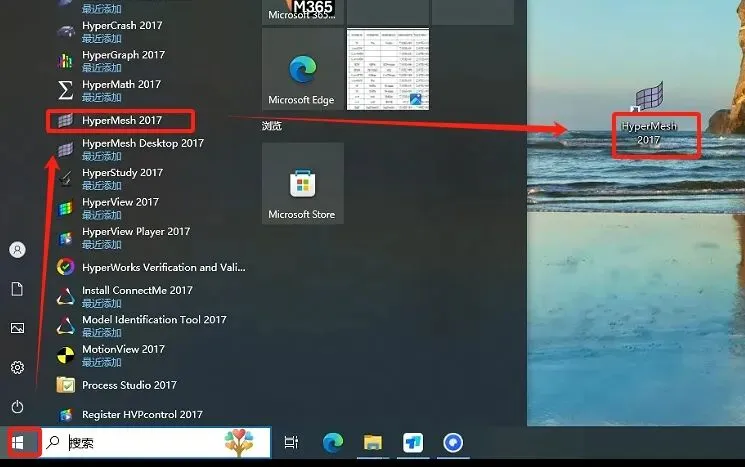Open the spreadsheet photo tile
The image size is (745, 467).
coord(388,69)
